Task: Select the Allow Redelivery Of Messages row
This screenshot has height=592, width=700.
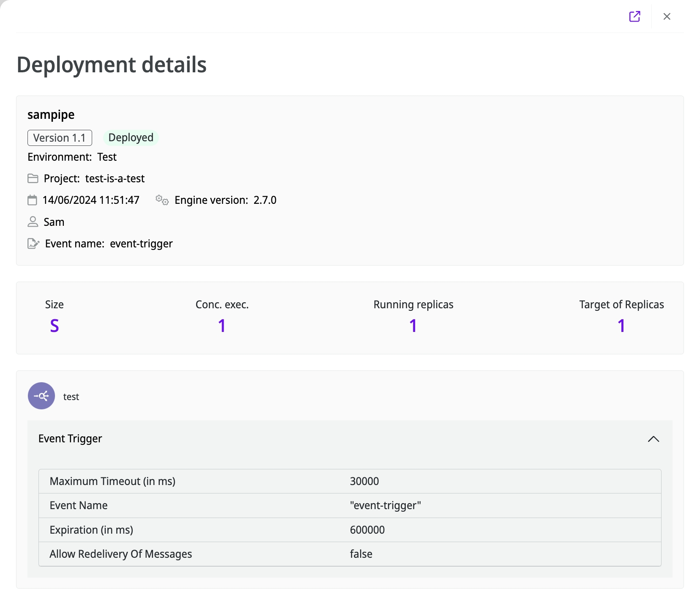Action: [x=349, y=554]
